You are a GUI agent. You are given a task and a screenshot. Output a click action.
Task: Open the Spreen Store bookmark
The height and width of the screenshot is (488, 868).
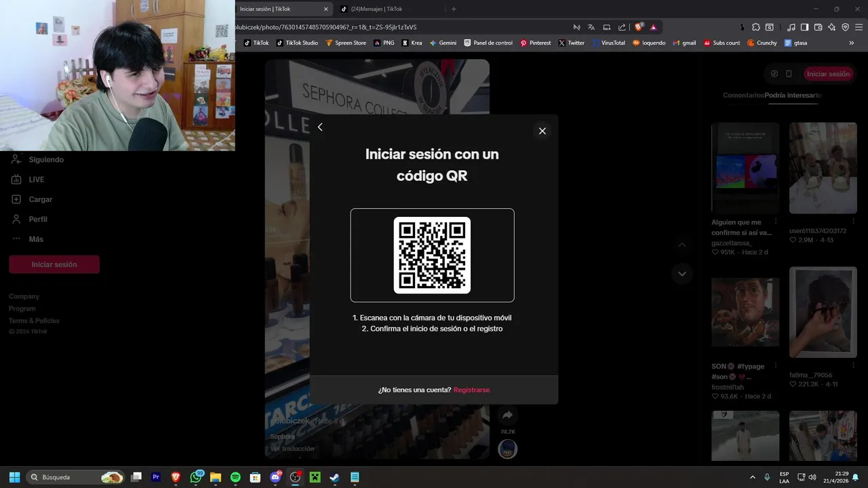pyautogui.click(x=346, y=43)
